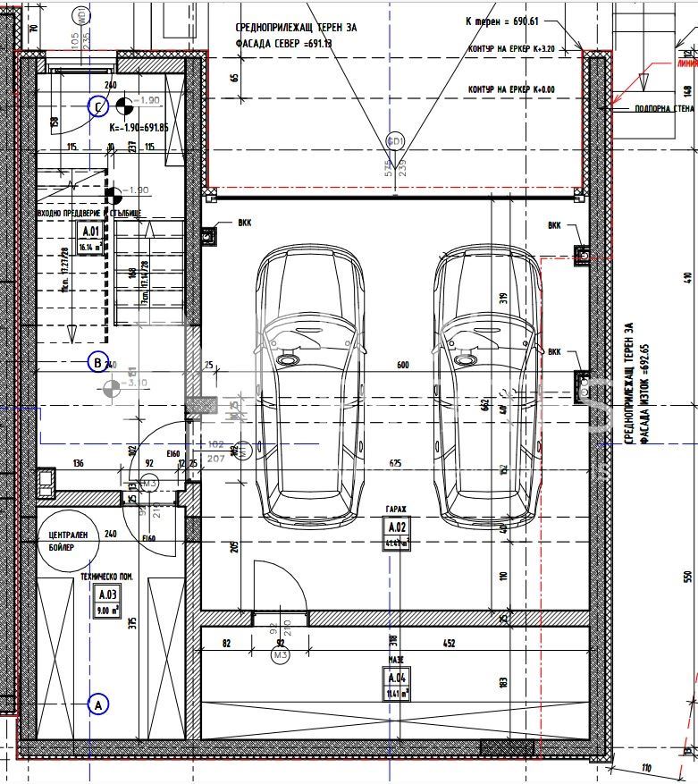Screen dimensions: 698x784
Task: Select the BKK shaft symbol at garage top-left
Action: (x=210, y=237)
